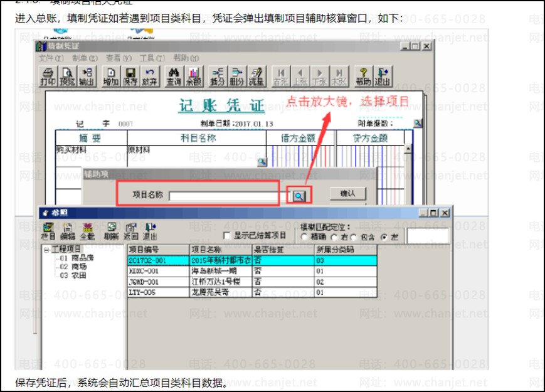
Task: Click voucher table scrollbar up arrow
Action: point(408,149)
